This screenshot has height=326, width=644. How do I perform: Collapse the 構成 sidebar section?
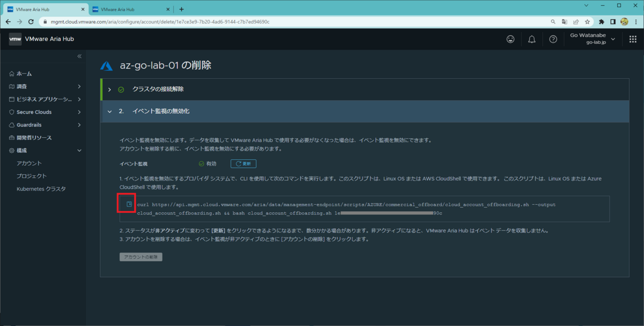pyautogui.click(x=79, y=151)
